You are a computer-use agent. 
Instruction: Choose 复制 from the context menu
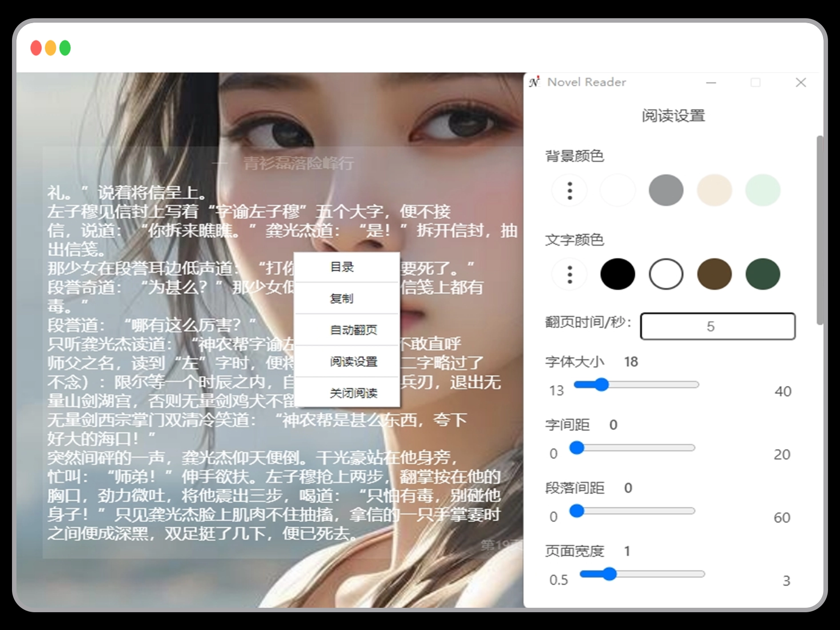pos(347,298)
